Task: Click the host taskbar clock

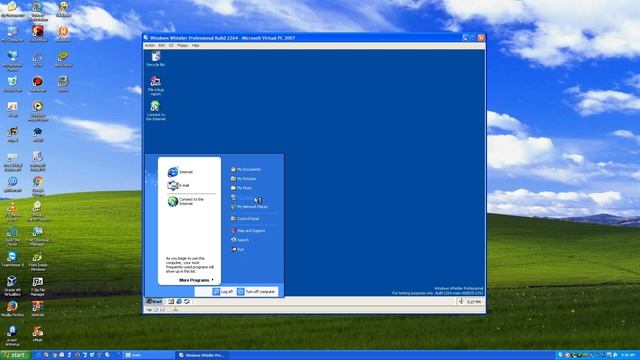Action: [627, 355]
